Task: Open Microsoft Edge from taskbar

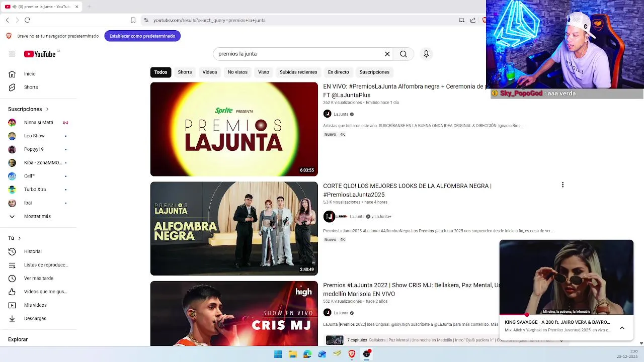Action: click(x=307, y=354)
